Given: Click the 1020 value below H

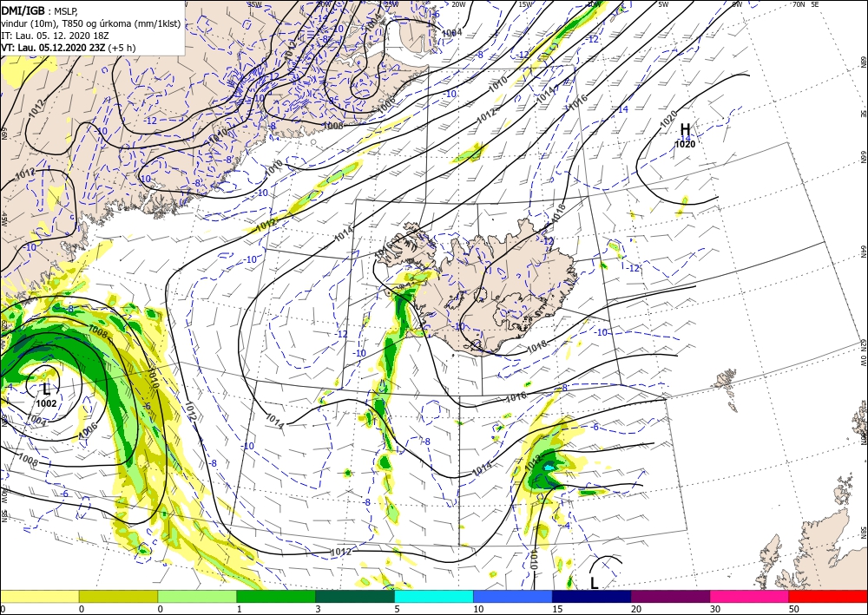Looking at the screenshot, I should point(685,144).
